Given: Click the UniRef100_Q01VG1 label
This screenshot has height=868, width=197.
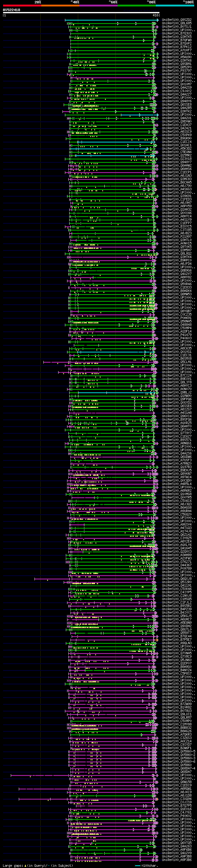Looking at the screenshot, I should click(x=177, y=352).
